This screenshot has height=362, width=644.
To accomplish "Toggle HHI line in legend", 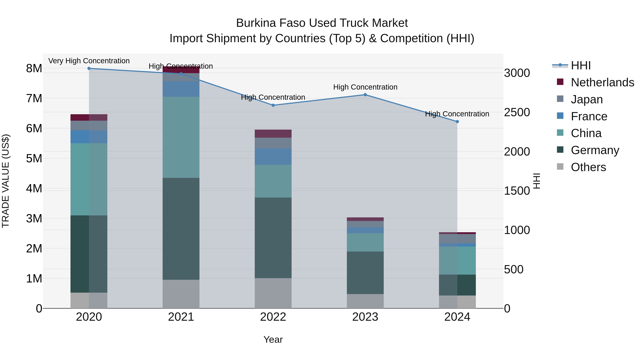I will (572, 65).
